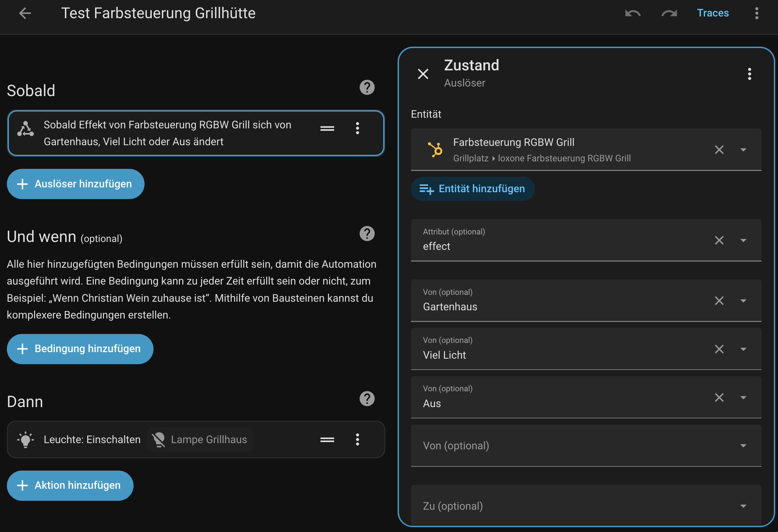Click Aktion hinzufügen button
778x532 pixels.
pos(70,485)
